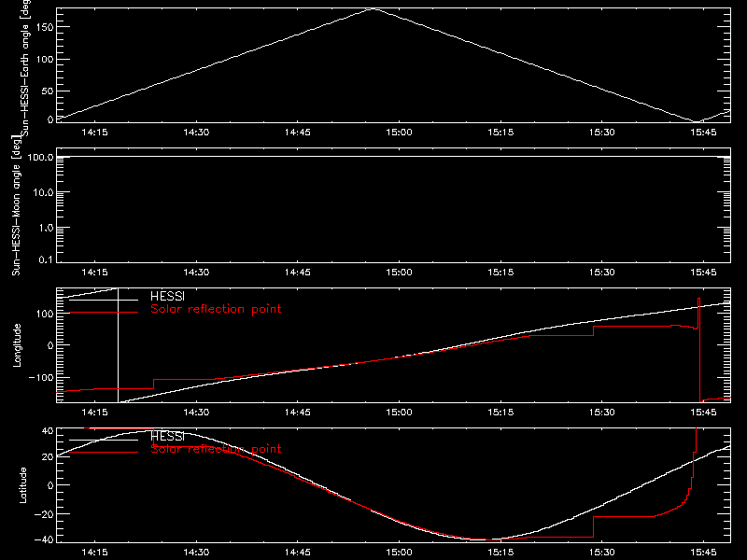Choose the 0 tick on the Latitude axis

50,485
